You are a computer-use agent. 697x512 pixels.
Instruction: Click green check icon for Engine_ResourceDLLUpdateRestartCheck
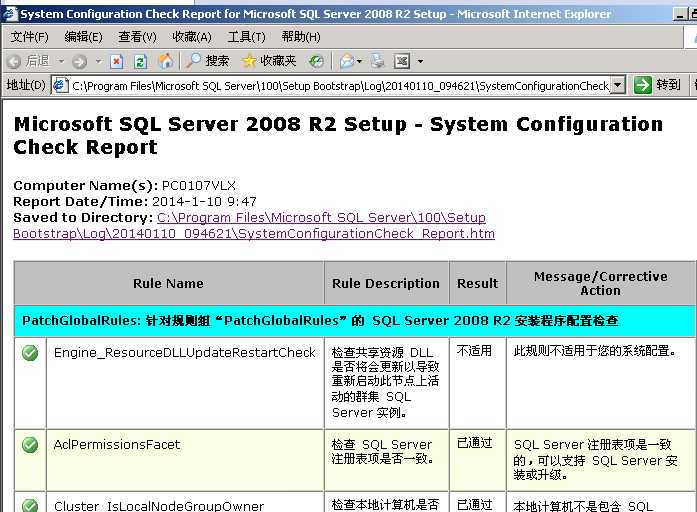tap(30, 353)
